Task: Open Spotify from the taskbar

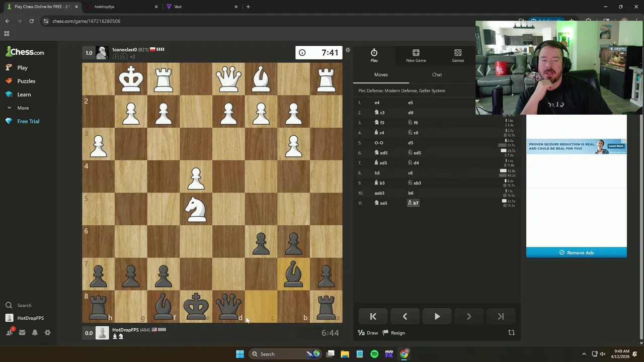Action: tap(374, 354)
